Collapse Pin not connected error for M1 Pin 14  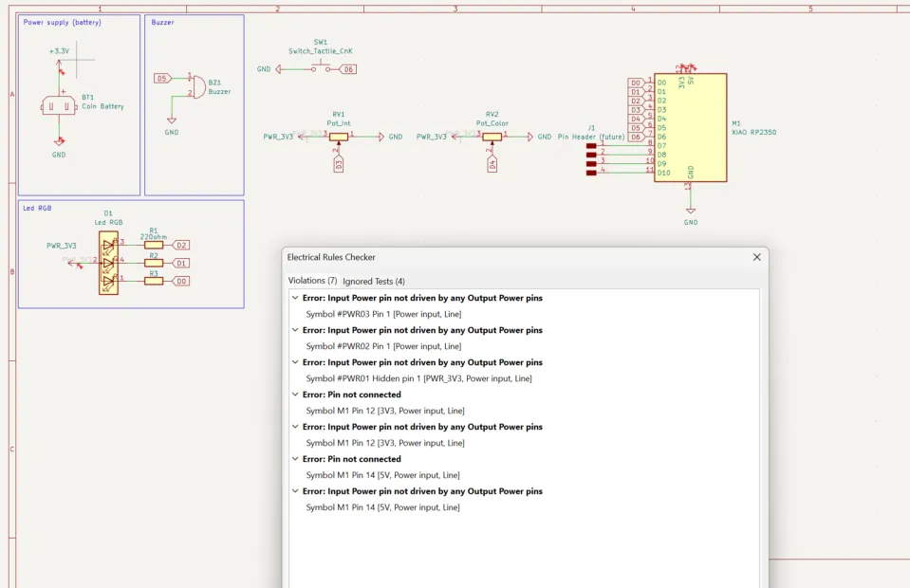pos(295,459)
